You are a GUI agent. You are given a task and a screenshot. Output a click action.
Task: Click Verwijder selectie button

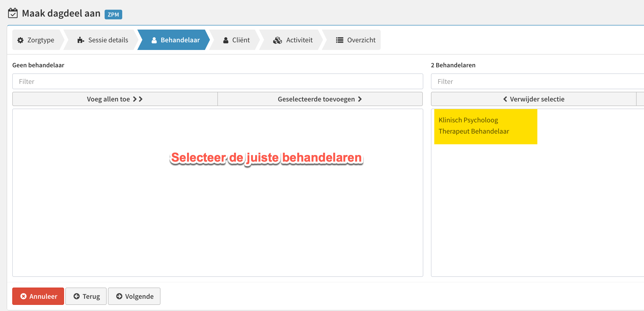coord(534,99)
